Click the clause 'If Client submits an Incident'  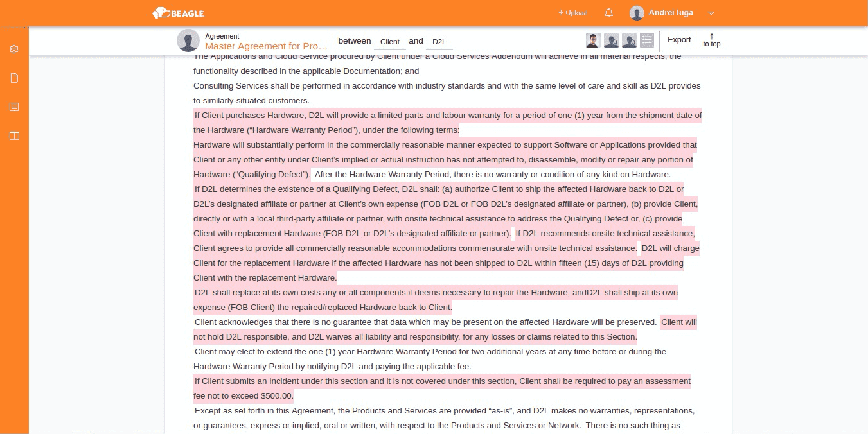(442, 388)
